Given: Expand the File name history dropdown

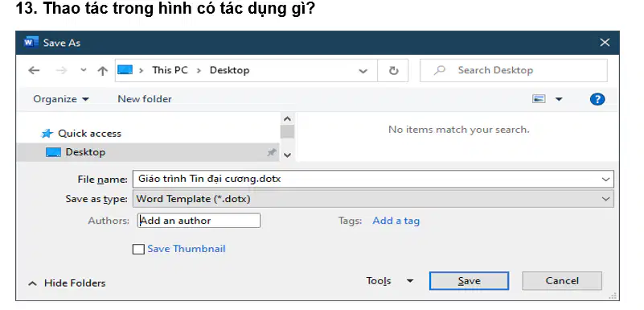Looking at the screenshot, I should click(x=605, y=180).
